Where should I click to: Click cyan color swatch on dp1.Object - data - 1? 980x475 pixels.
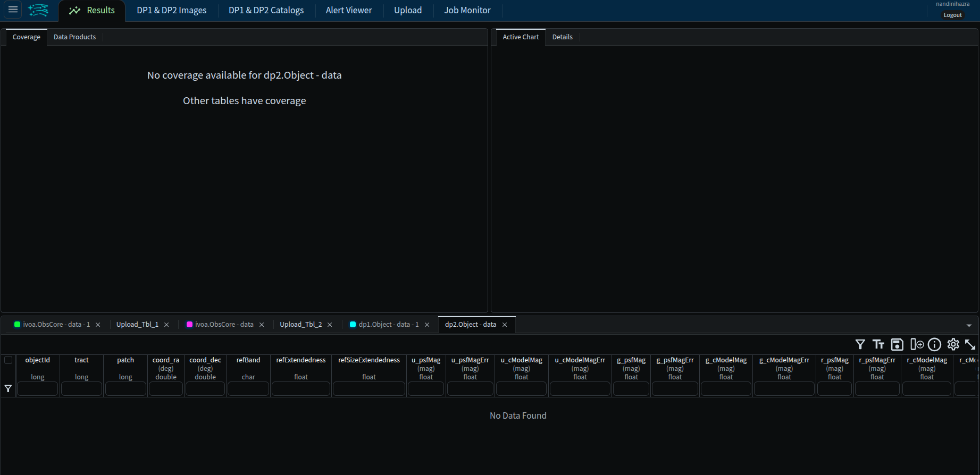pos(353,325)
